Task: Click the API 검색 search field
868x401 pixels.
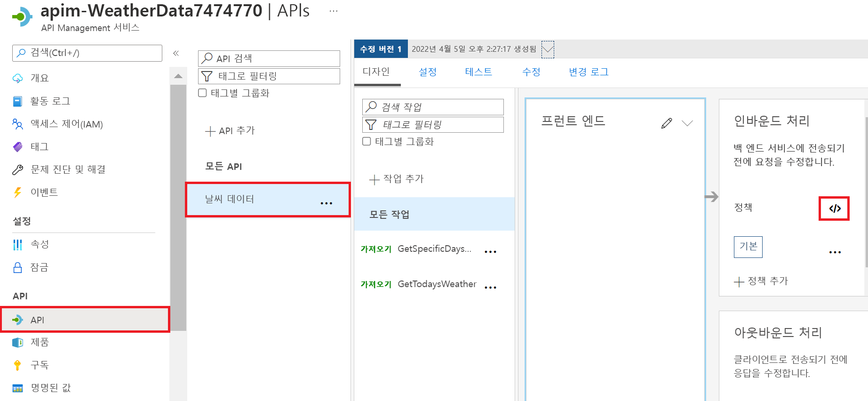Action: [x=269, y=58]
